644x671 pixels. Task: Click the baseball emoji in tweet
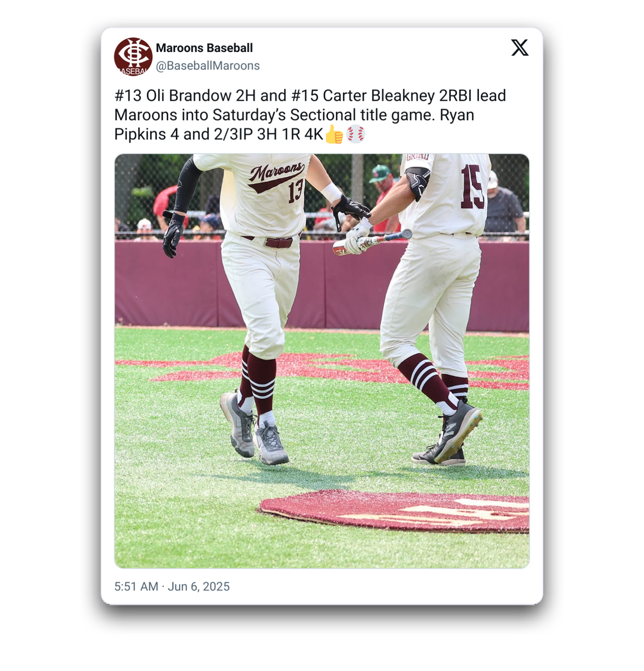(356, 134)
